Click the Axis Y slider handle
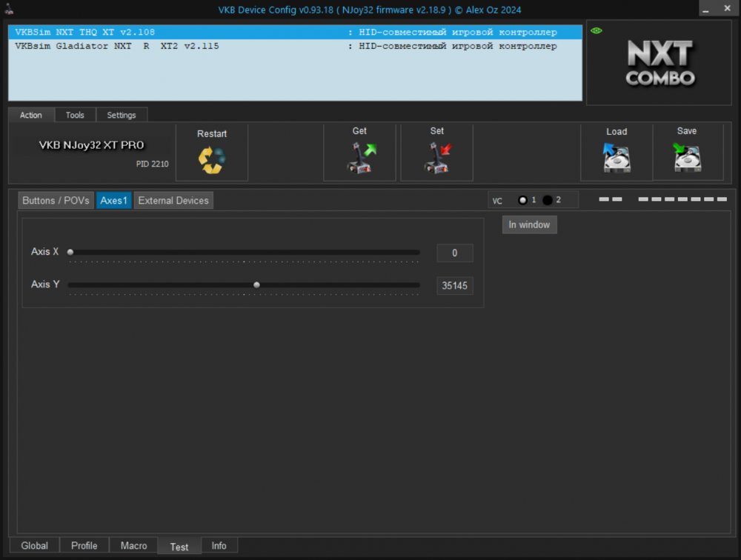This screenshot has width=741, height=560. (256, 284)
